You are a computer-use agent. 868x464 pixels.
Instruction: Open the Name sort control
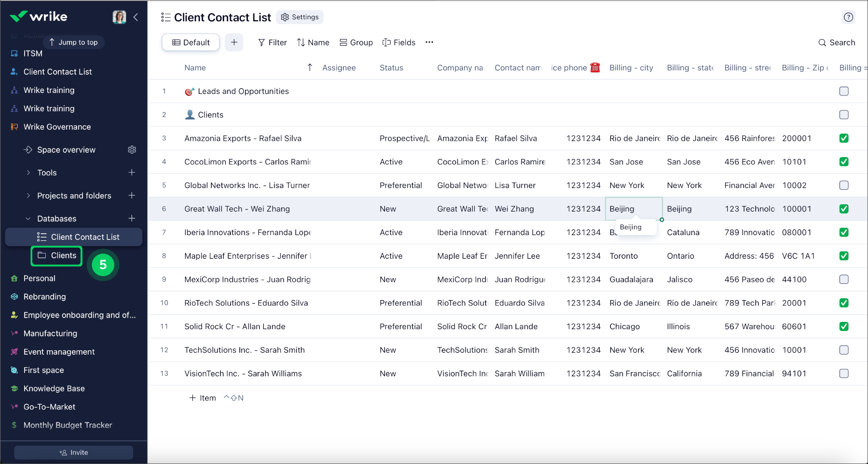(313, 42)
